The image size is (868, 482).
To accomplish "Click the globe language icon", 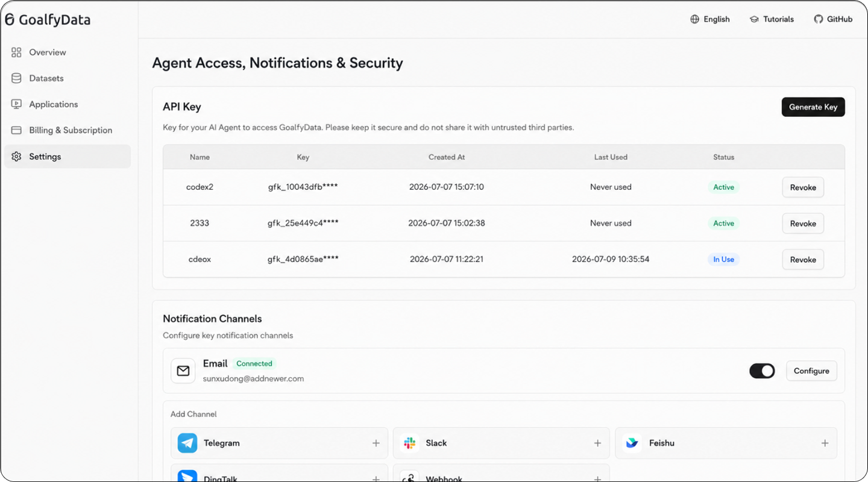I will pyautogui.click(x=695, y=19).
